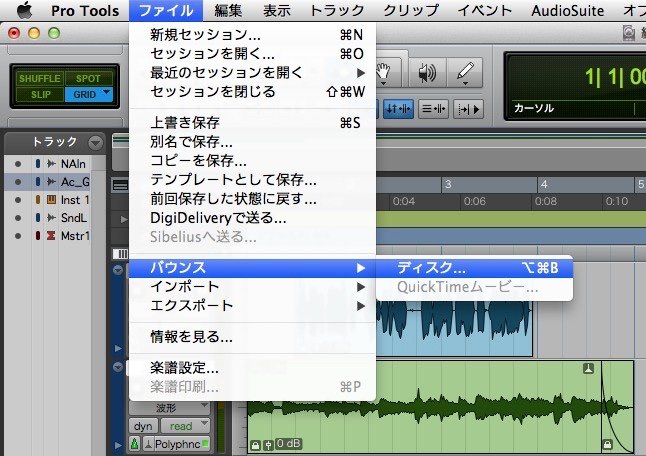Image resolution: width=646 pixels, height=456 pixels.
Task: Enable SLIP edit mode
Action: pos(40,95)
